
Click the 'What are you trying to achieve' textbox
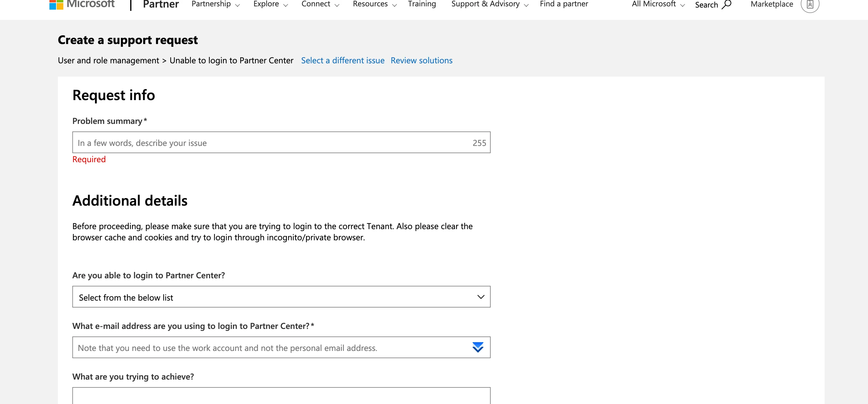coord(281,396)
